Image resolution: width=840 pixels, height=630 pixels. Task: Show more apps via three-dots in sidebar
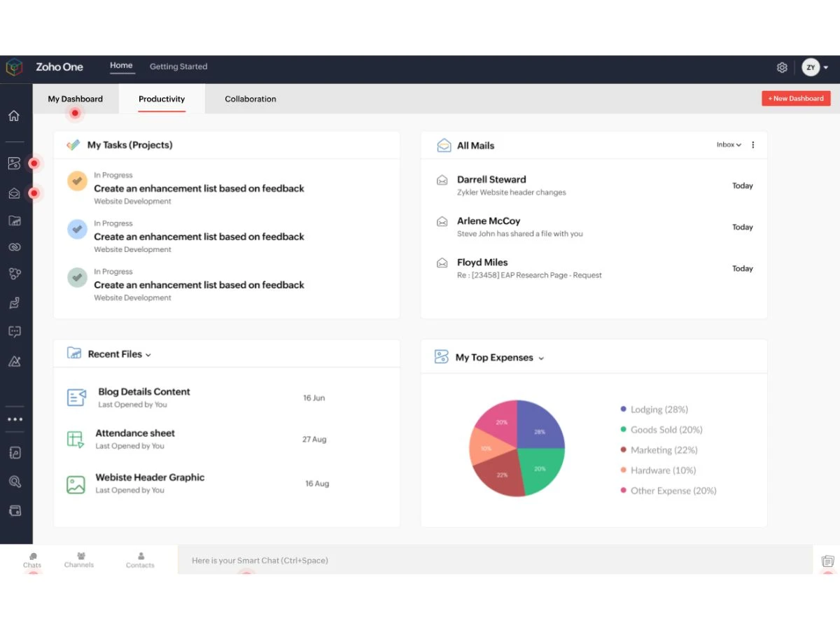[x=15, y=419]
